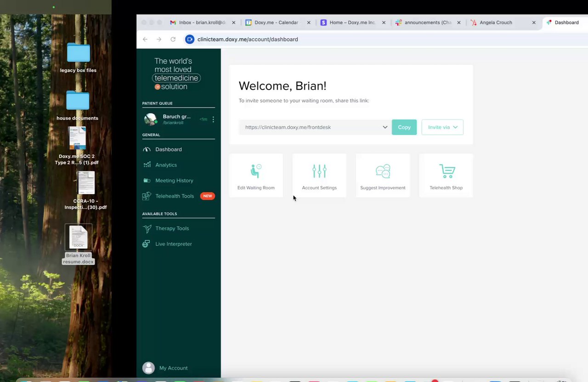This screenshot has width=588, height=382.
Task: Select the CCRA-10 Inspection PDF on desktop
Action: (x=86, y=191)
